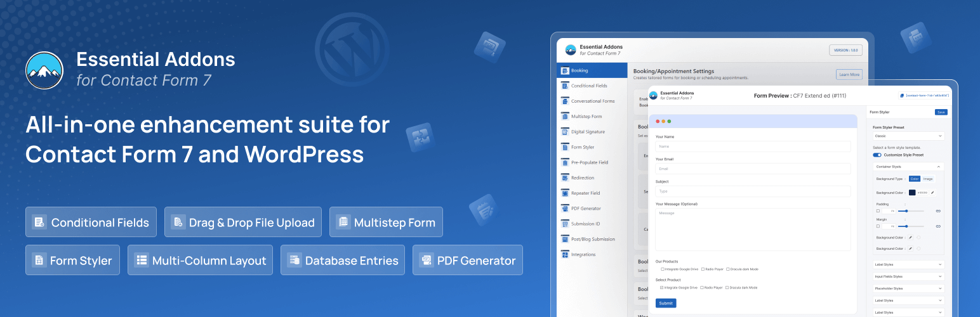Screen dimensions: 980x317
Task: Click the link icon on the Margin row
Action: (x=938, y=226)
